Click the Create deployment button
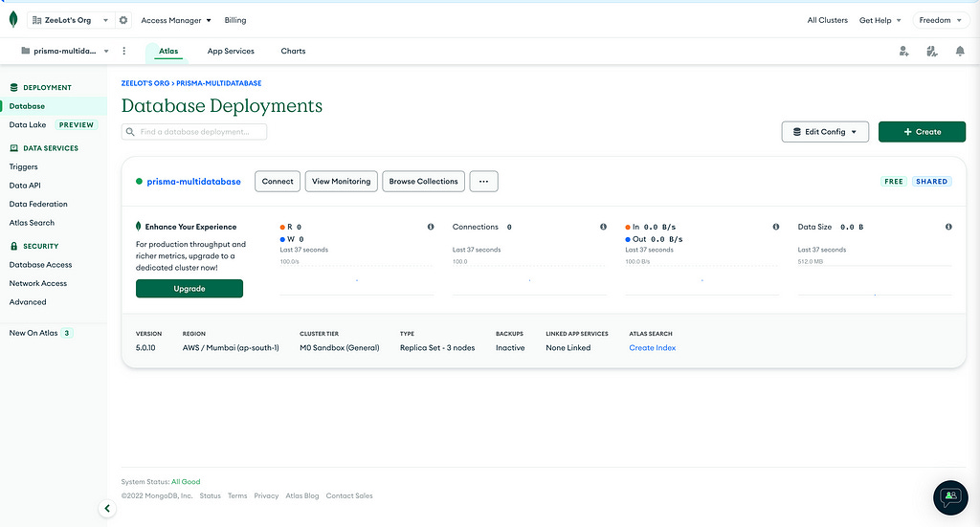 click(922, 132)
